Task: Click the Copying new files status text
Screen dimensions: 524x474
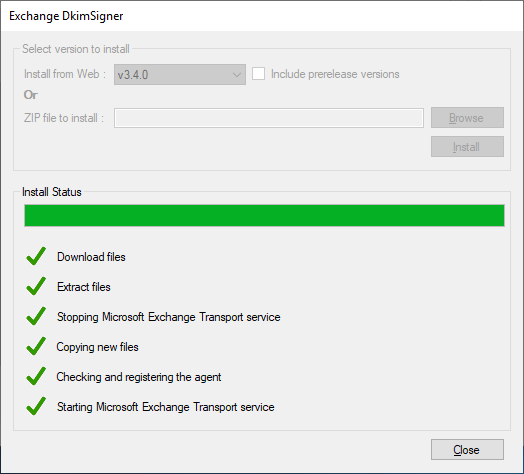Action: coord(97,347)
